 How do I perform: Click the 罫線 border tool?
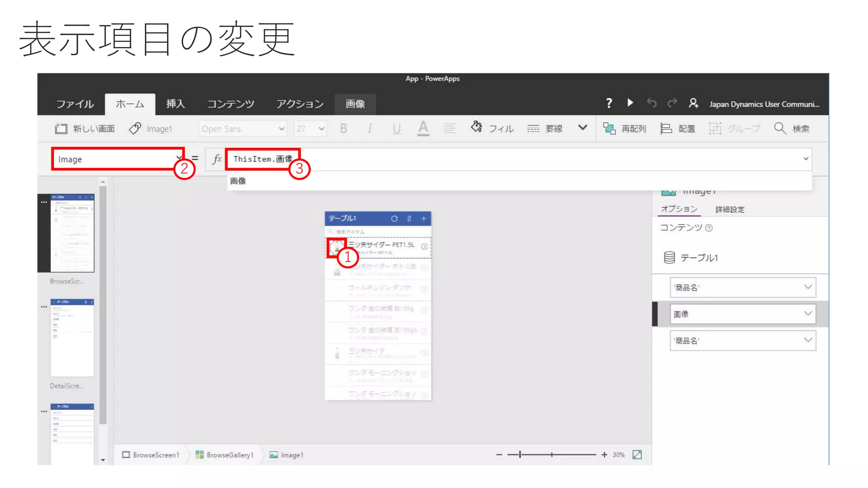[x=545, y=129]
